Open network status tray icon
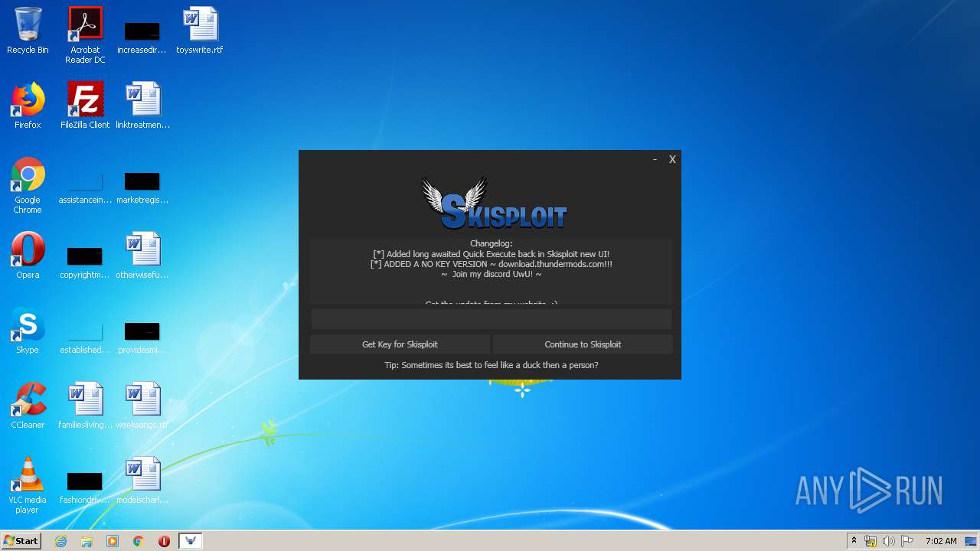980x551 pixels. [871, 541]
